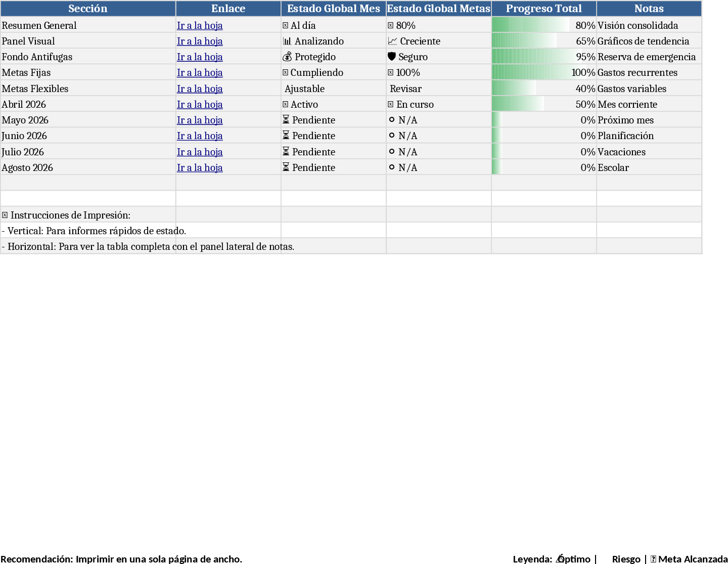Click the shield icon next to Seguro
This screenshot has width=728, height=564.
[392, 57]
